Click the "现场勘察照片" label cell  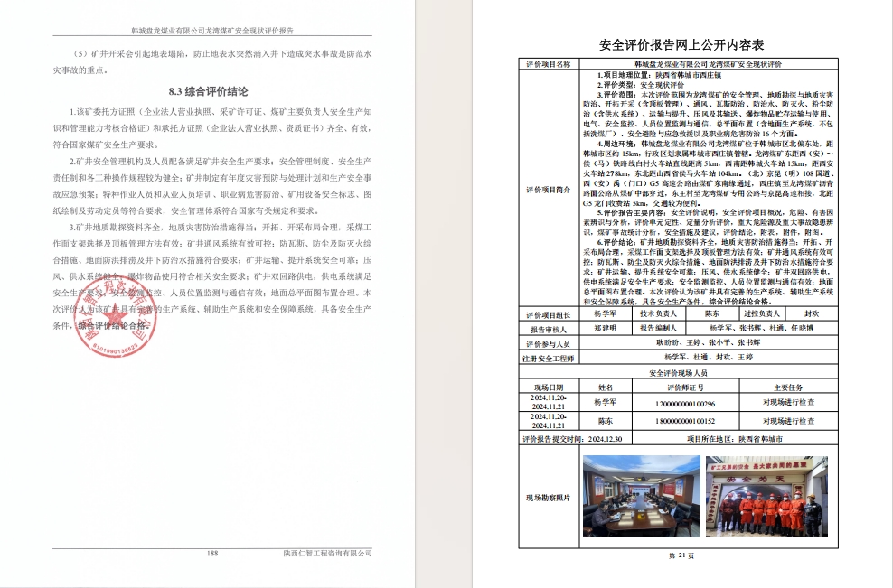tap(549, 498)
